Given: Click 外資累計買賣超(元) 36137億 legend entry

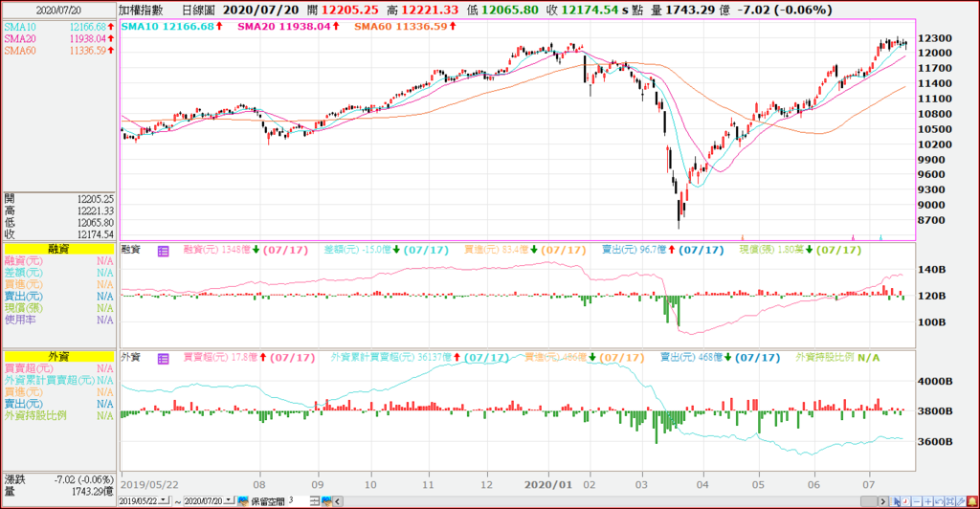Looking at the screenshot, I should (420, 358).
